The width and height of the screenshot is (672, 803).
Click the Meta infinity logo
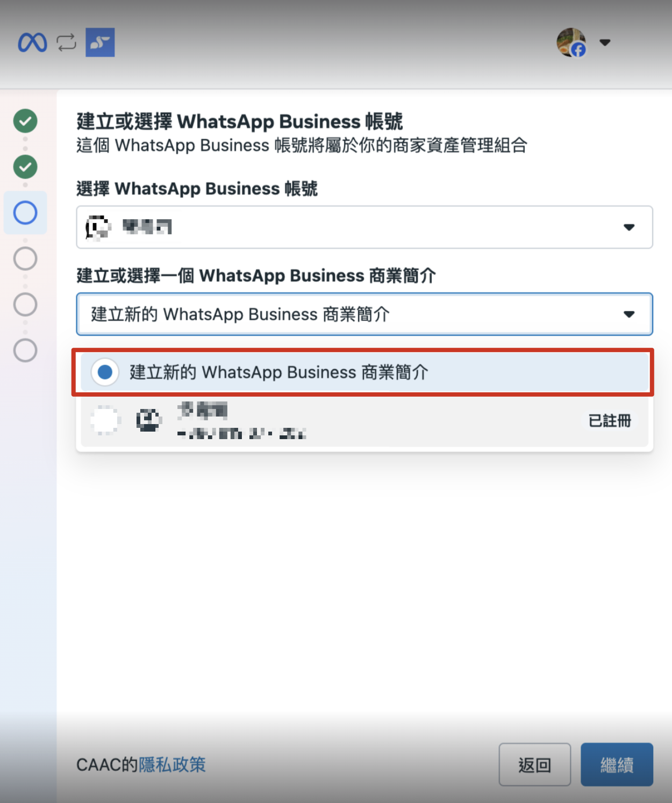point(33,42)
